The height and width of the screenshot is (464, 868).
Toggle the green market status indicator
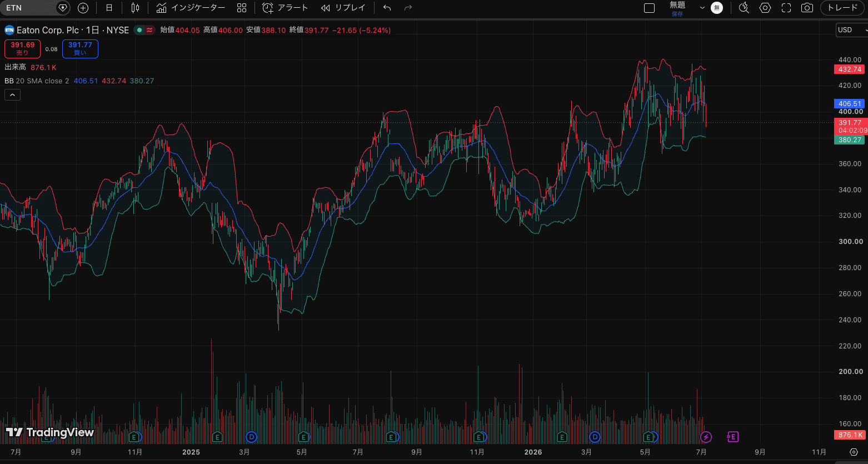coord(139,30)
